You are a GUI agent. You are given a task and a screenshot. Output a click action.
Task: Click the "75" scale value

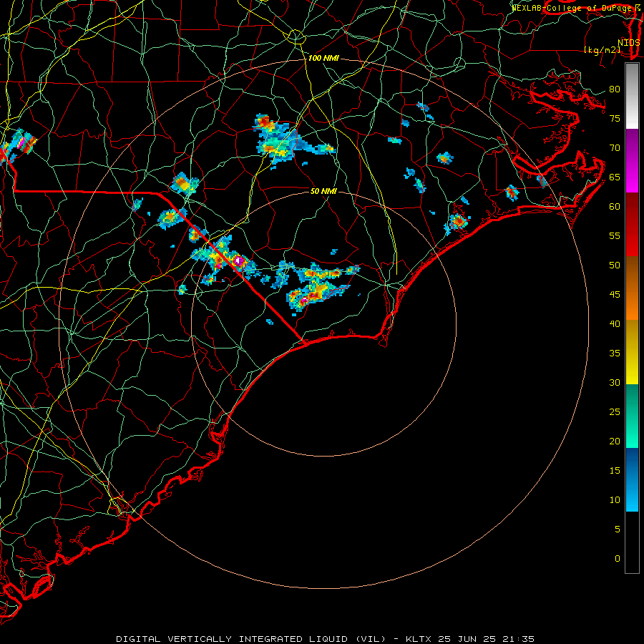point(615,119)
